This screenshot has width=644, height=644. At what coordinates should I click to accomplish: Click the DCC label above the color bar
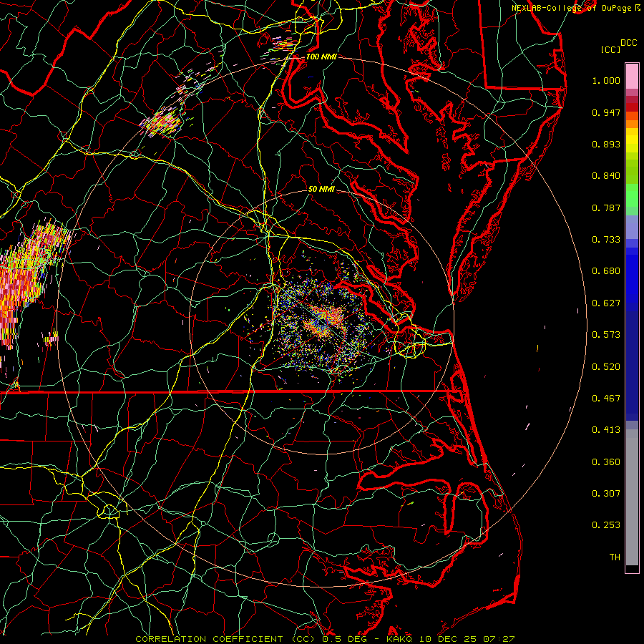(x=628, y=43)
